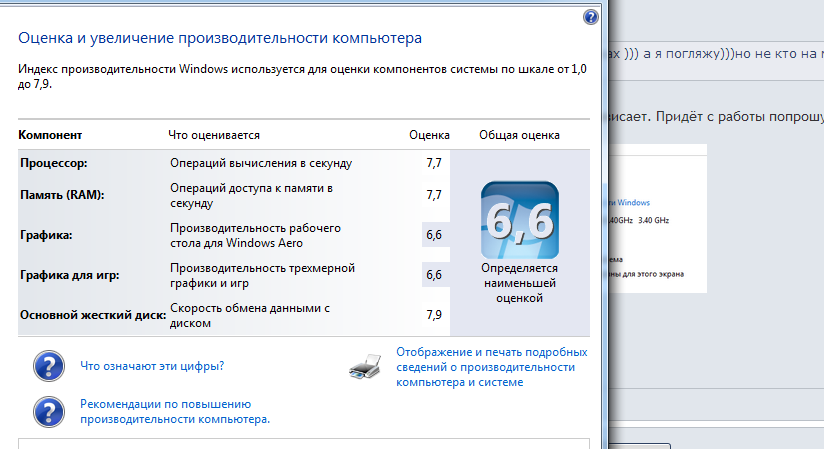Click 'Определяется наименьшей оценкой' caption

(519, 283)
